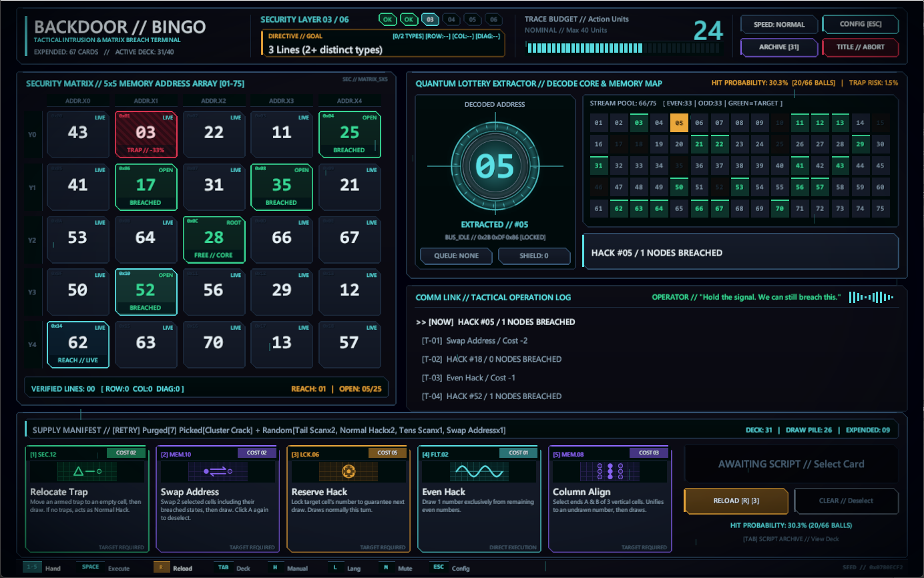Select matrix cell 62 REACH // LIVE

pyautogui.click(x=77, y=344)
